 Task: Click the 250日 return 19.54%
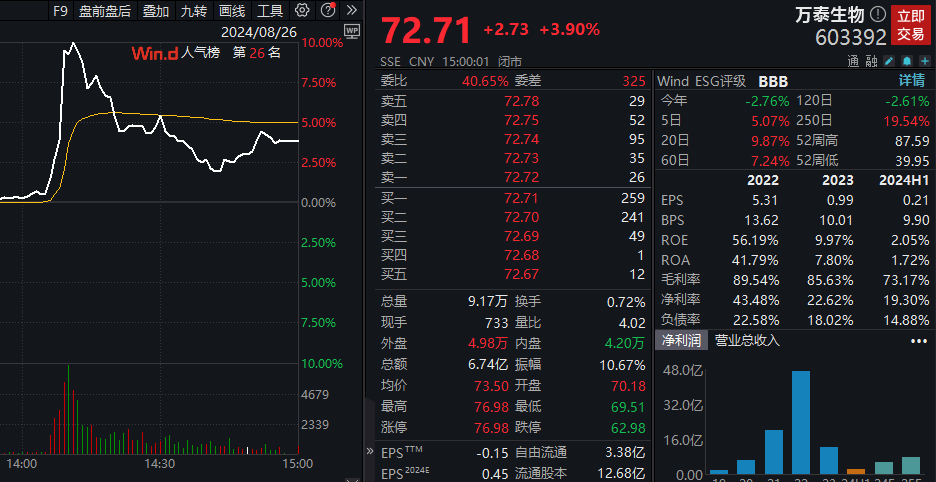907,121
